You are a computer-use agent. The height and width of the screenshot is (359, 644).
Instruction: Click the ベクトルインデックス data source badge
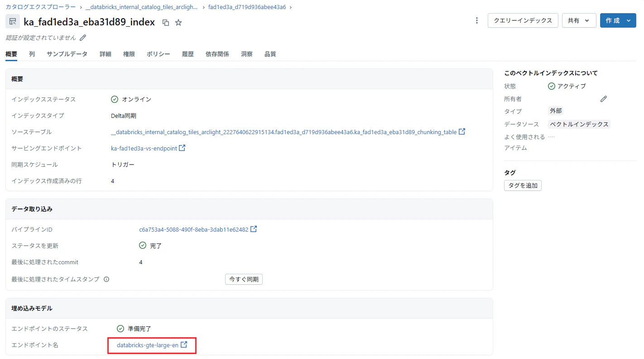pos(579,124)
